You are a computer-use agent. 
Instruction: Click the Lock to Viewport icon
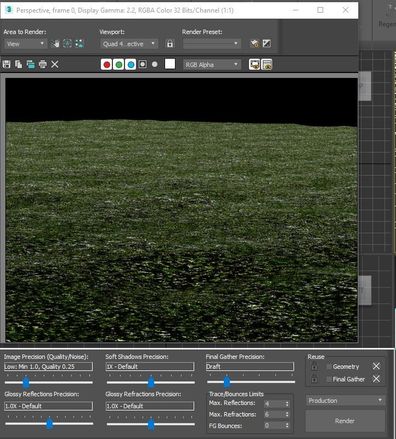click(x=170, y=44)
